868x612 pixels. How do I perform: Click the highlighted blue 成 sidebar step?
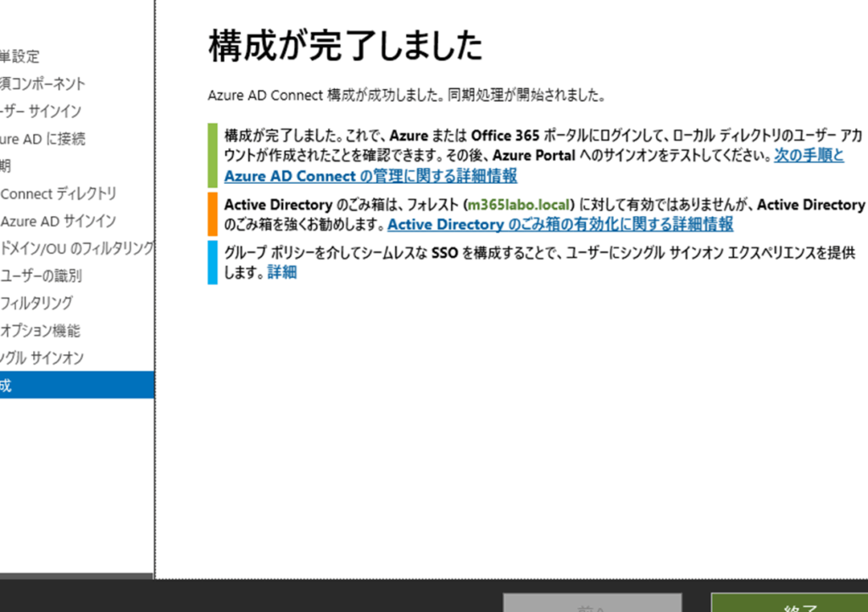(77, 385)
